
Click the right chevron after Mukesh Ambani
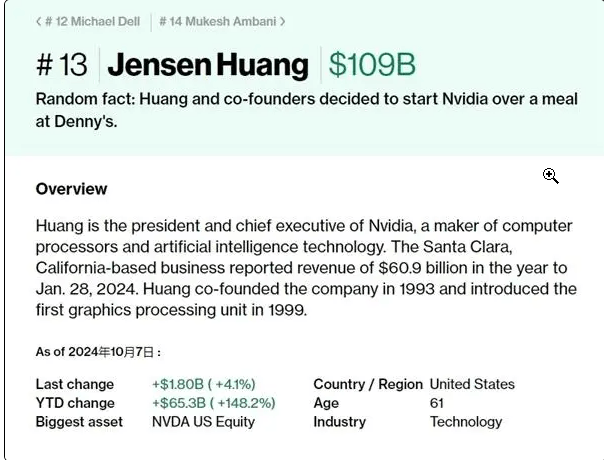click(x=282, y=22)
